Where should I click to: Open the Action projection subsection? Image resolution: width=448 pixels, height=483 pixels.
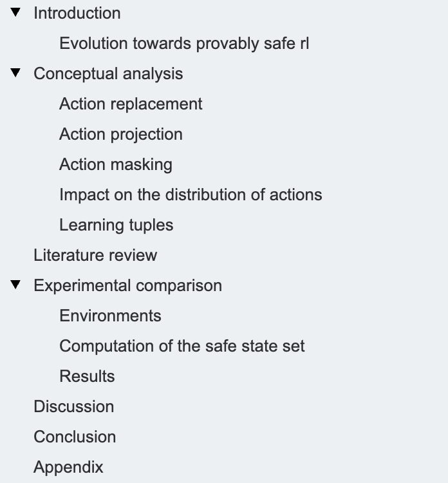click(x=121, y=135)
